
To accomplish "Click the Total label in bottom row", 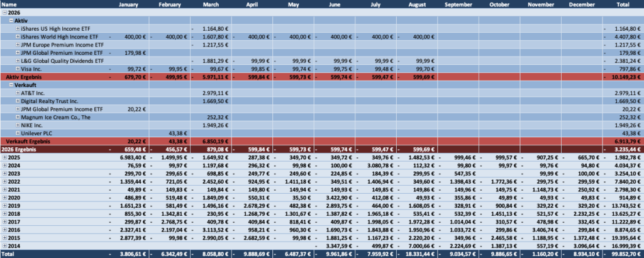I will point(7,254).
